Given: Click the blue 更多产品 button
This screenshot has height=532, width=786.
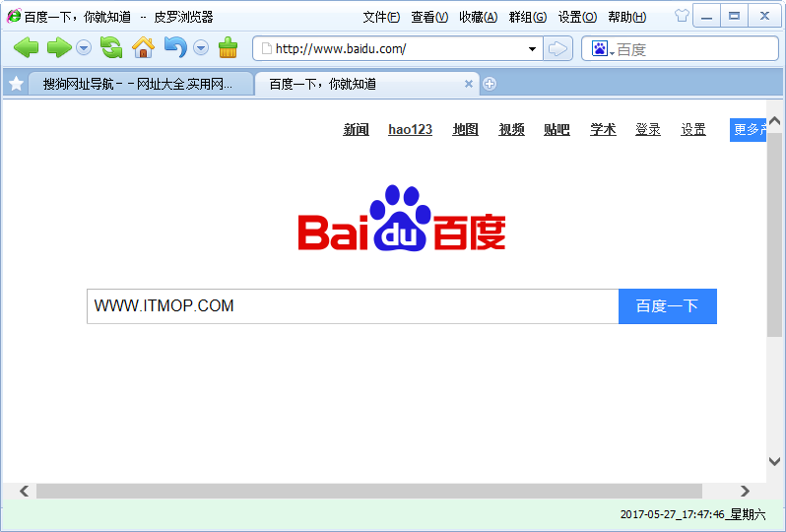Looking at the screenshot, I should 748,130.
